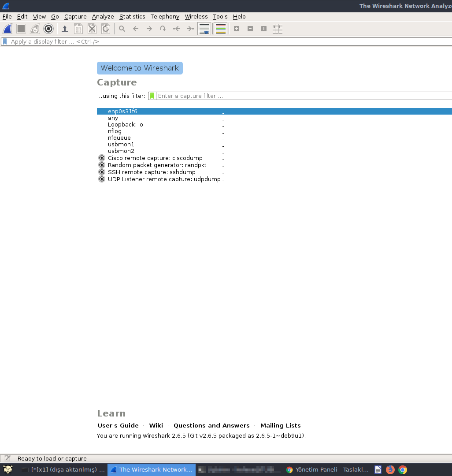452x476 pixels.
Task: Open the system start menu in taskbar
Action: click(7, 470)
